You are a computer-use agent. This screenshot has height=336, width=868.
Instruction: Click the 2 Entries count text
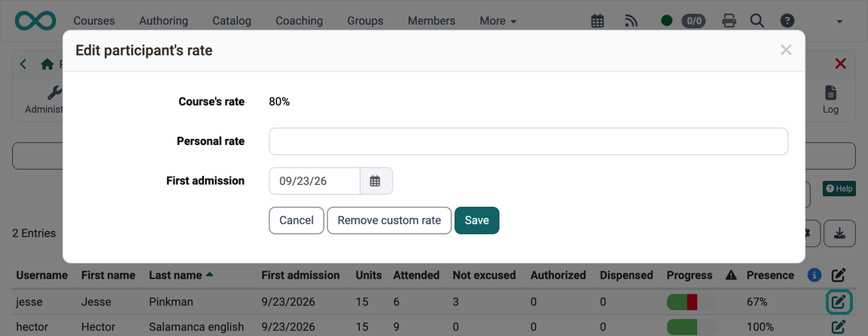(x=34, y=233)
